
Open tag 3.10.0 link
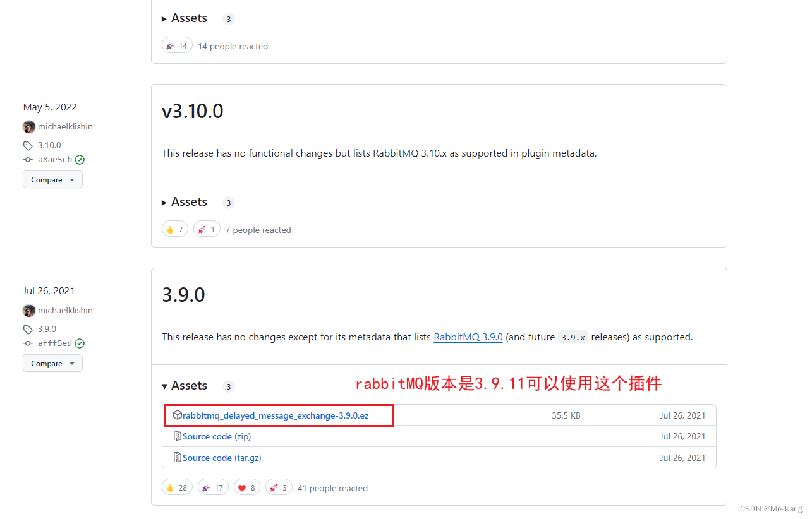point(49,146)
